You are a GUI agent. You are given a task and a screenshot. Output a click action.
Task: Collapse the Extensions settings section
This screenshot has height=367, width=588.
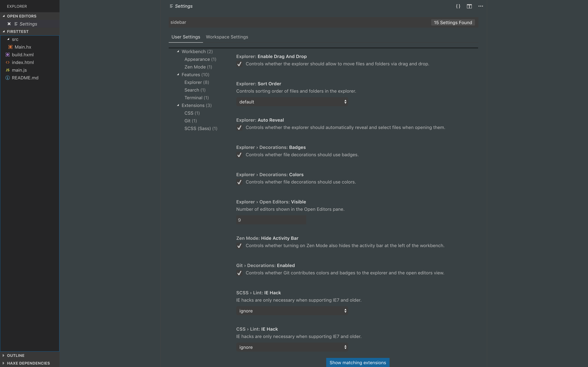click(x=178, y=105)
